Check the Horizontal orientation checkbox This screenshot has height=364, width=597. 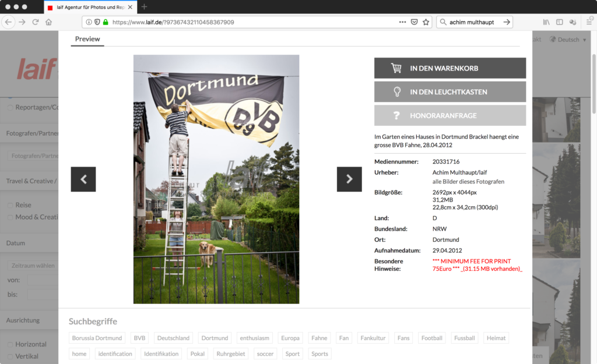(10, 344)
